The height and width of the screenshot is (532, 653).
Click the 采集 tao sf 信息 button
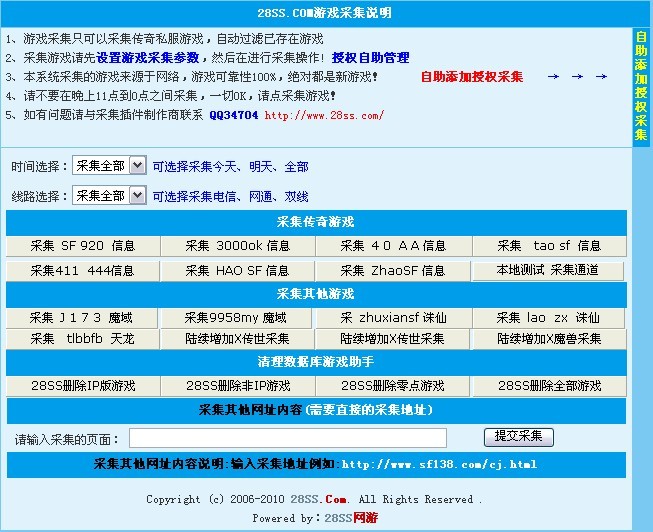click(x=548, y=246)
